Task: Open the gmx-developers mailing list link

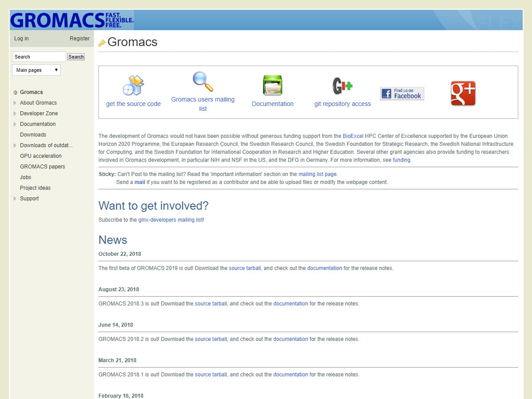Action: coord(170,220)
